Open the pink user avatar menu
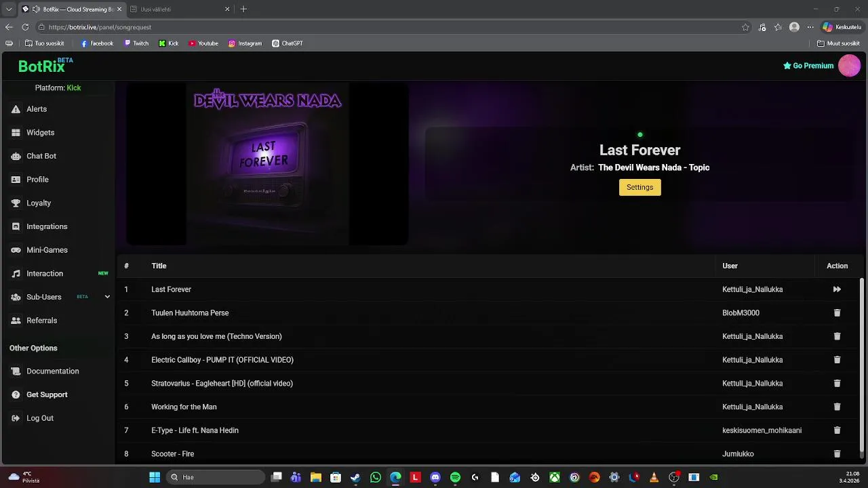The width and height of the screenshot is (868, 488). pos(849,66)
